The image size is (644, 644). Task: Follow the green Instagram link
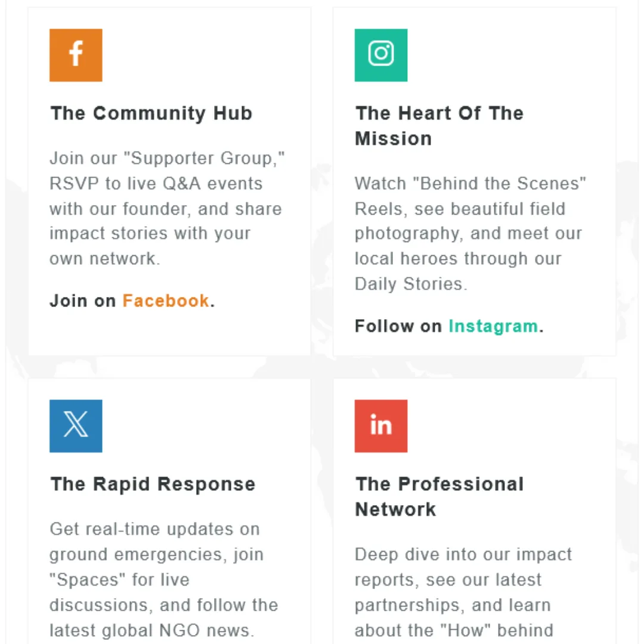(x=493, y=326)
